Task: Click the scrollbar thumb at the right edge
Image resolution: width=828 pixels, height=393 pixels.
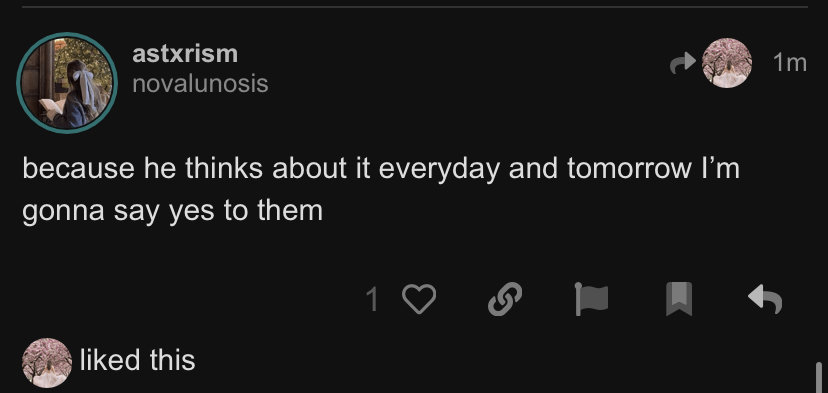Action: click(818, 377)
